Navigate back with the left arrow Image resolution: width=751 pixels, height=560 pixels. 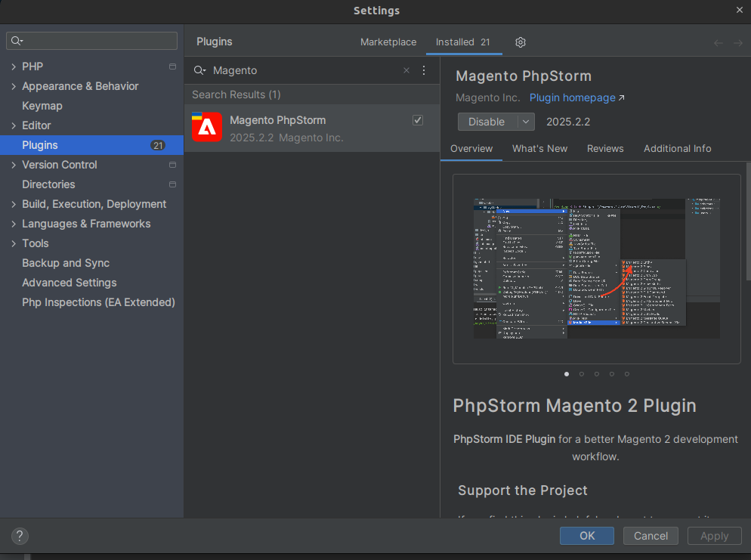pyautogui.click(x=719, y=43)
